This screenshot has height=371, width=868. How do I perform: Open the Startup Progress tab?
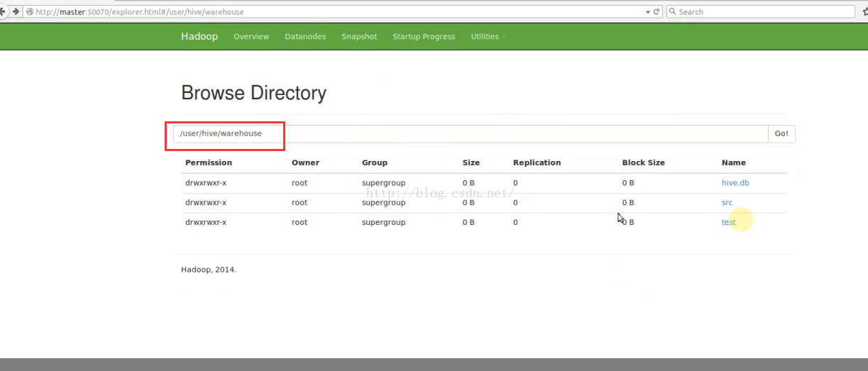pyautogui.click(x=424, y=36)
